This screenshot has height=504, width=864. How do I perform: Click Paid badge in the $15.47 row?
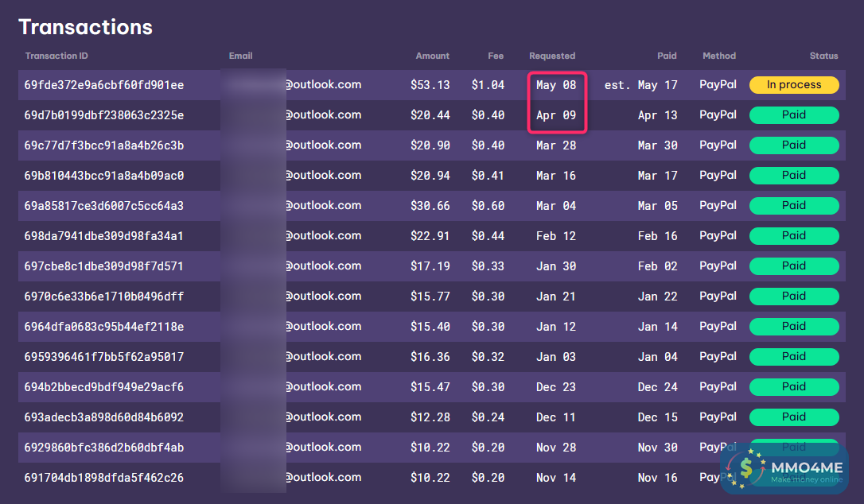point(794,387)
